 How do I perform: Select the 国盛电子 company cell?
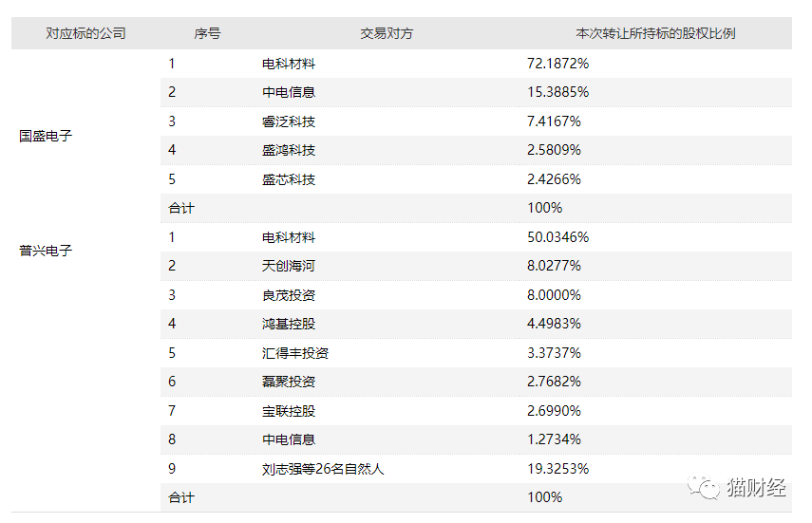click(x=46, y=136)
